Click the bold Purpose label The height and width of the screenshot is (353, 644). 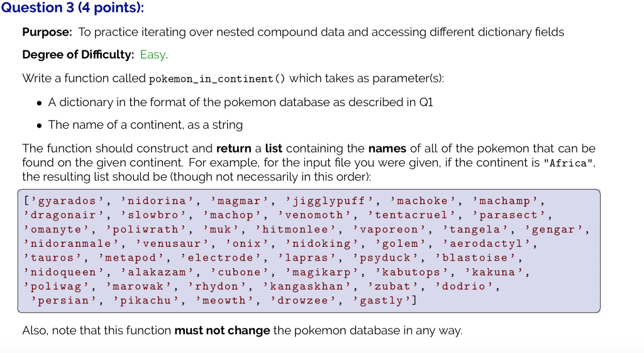(47, 32)
